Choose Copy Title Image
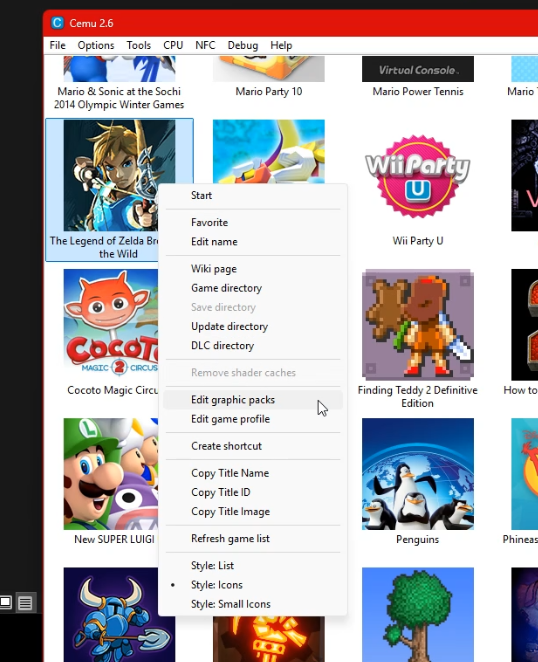Viewport: 538px width, 662px height. coord(253,512)
